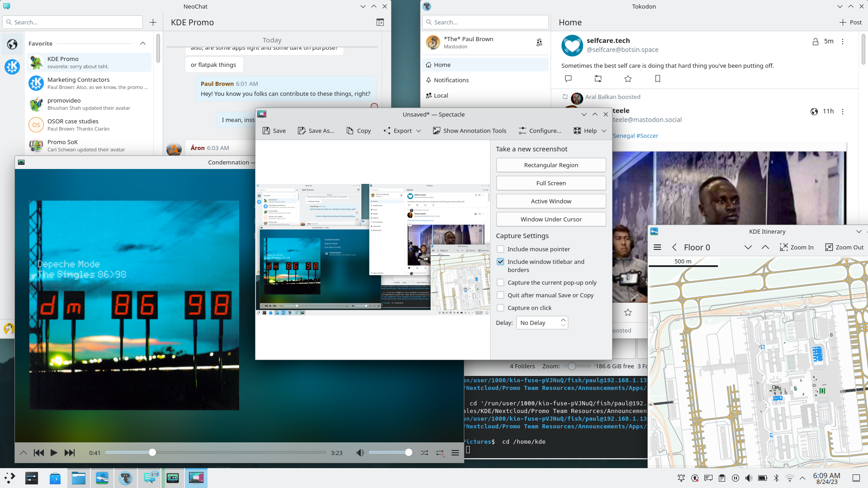Toggle Include mouse pointer checkbox
The image size is (868, 488).
click(x=500, y=249)
